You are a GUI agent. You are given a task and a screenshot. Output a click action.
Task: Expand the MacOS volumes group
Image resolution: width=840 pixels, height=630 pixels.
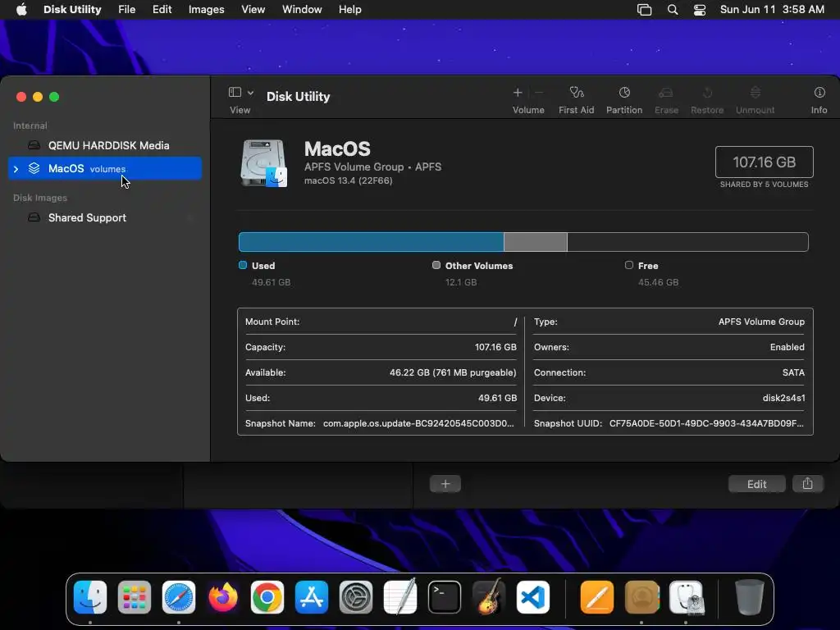tap(16, 169)
